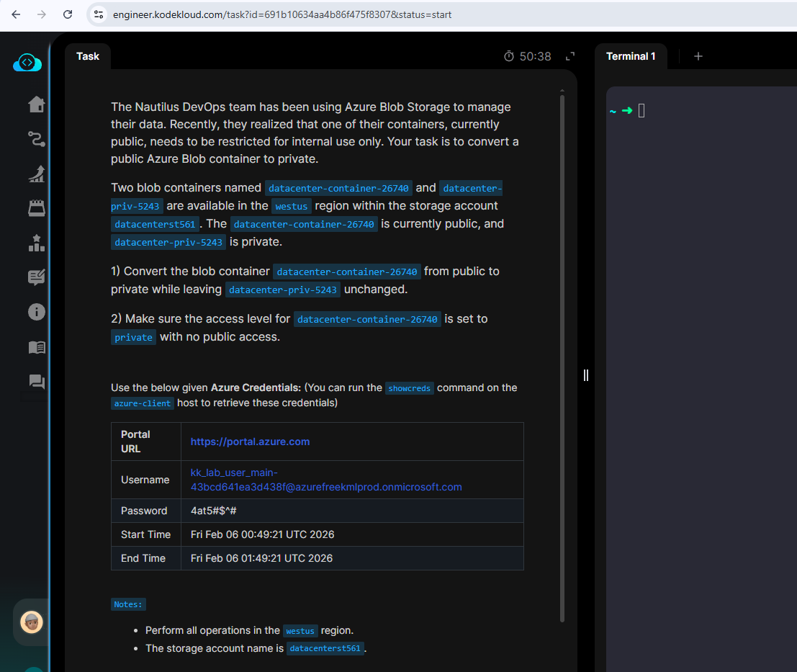Image resolution: width=797 pixels, height=672 pixels.
Task: Click the Password label cell
Action: [x=146, y=511]
